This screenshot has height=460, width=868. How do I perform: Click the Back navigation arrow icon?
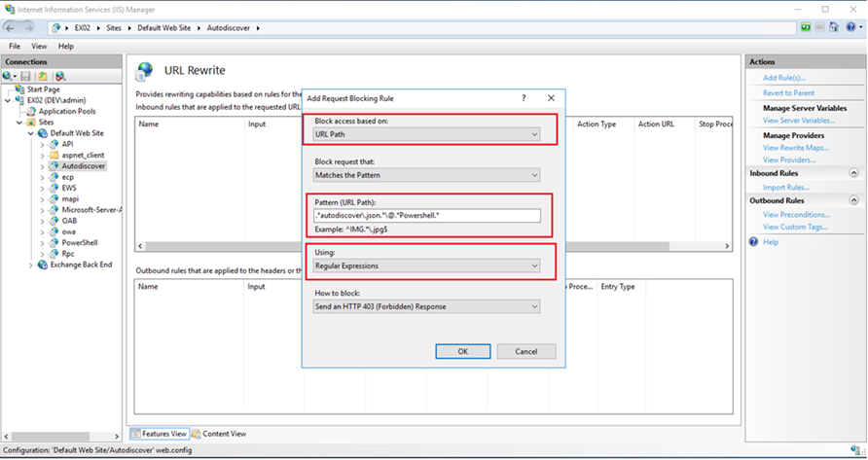coord(12,28)
